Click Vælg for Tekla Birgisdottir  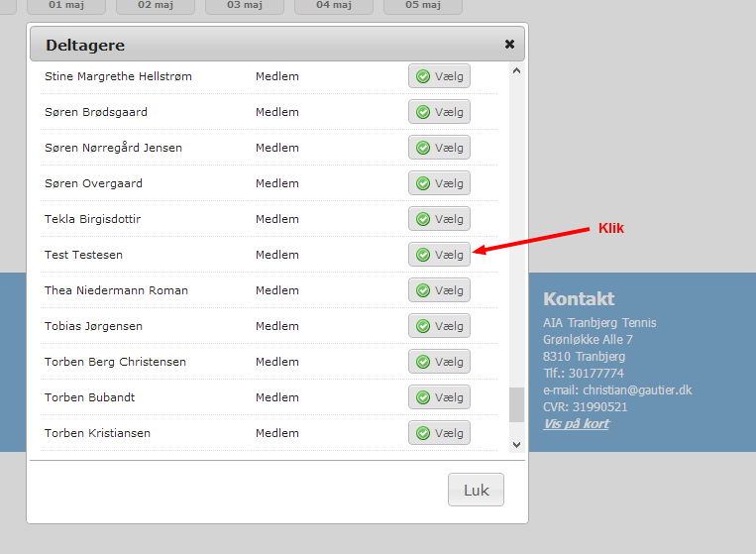439,219
